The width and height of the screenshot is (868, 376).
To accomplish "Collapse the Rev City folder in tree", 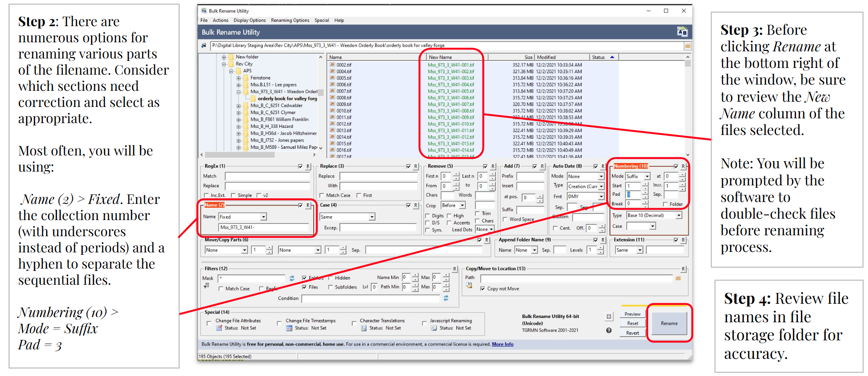I will [224, 64].
